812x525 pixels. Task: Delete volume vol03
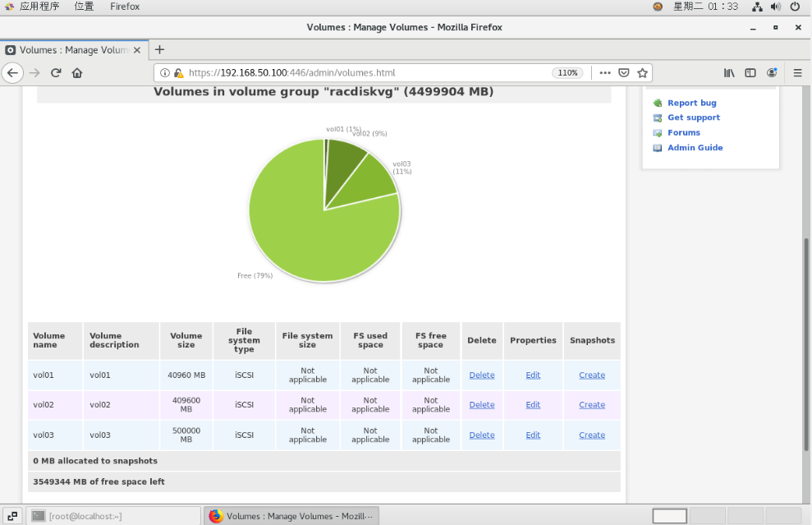point(482,435)
